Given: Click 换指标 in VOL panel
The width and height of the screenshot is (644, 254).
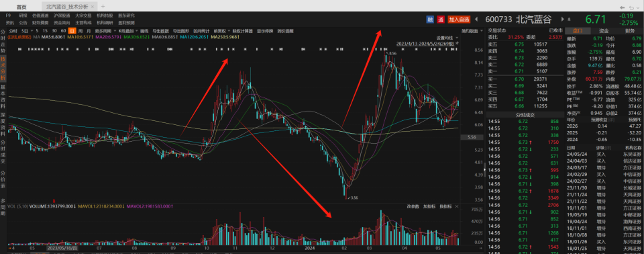Looking at the screenshot, I should [445, 206].
